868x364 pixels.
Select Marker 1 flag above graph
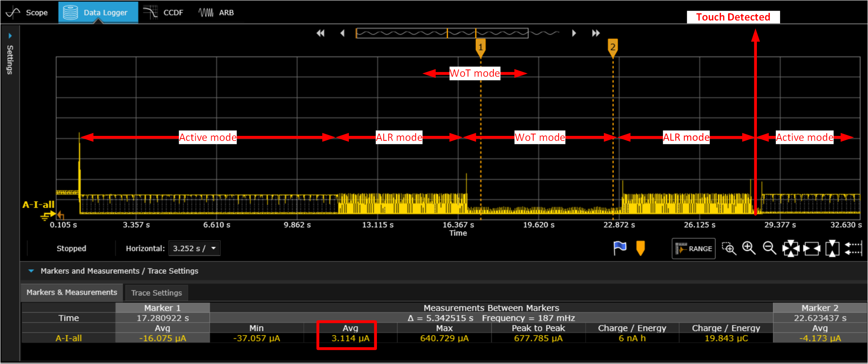(480, 47)
